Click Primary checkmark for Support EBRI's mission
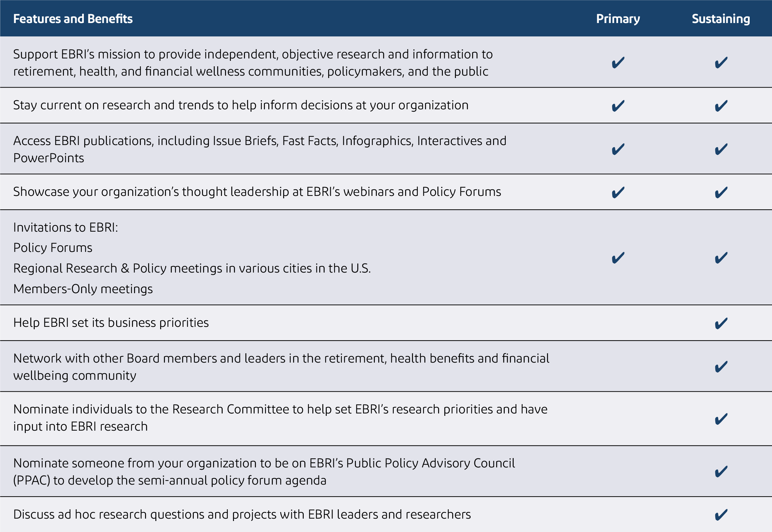The width and height of the screenshot is (772, 532). tap(618, 63)
